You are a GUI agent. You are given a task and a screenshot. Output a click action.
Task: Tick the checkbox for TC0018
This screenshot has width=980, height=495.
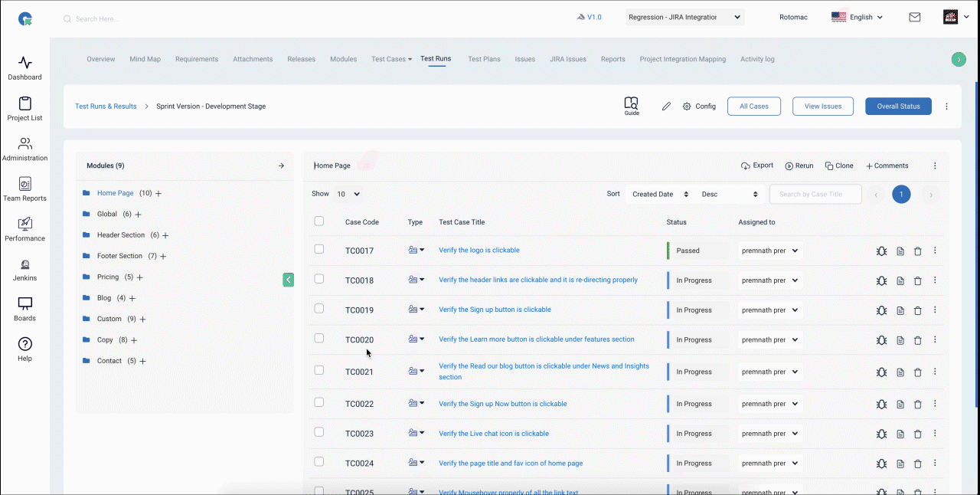[319, 279]
